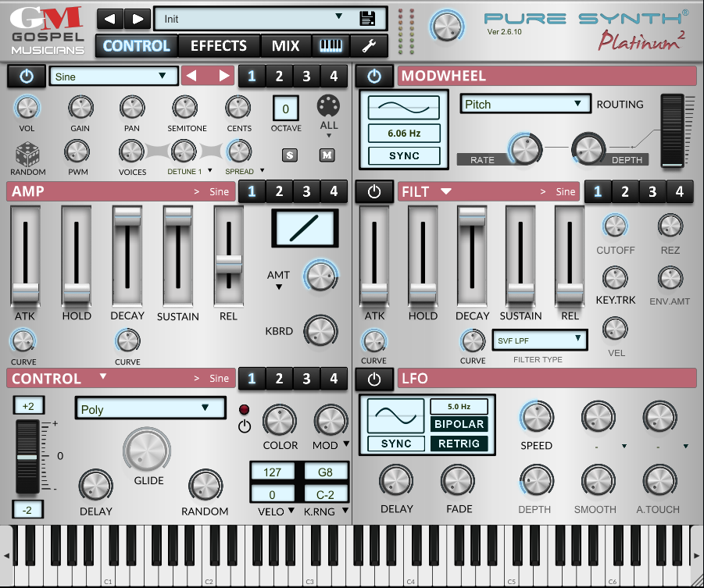Open the Pitch routing dropdown

(525, 104)
